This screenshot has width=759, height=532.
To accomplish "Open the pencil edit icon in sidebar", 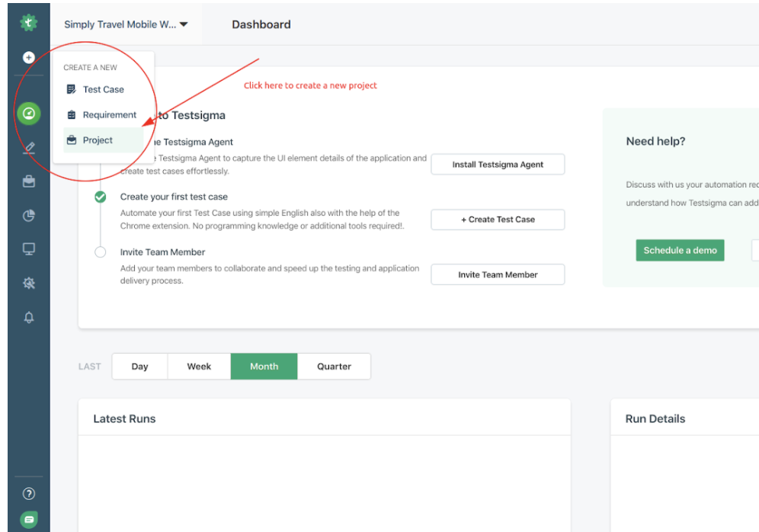I will pos(29,148).
